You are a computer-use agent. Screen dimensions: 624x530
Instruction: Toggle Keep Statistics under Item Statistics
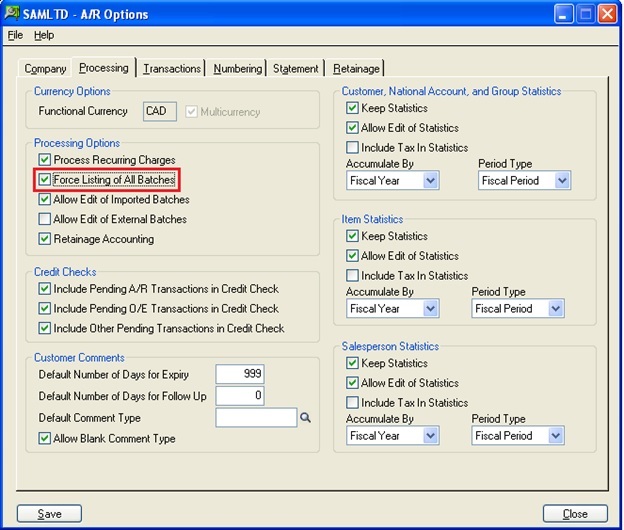click(x=352, y=236)
